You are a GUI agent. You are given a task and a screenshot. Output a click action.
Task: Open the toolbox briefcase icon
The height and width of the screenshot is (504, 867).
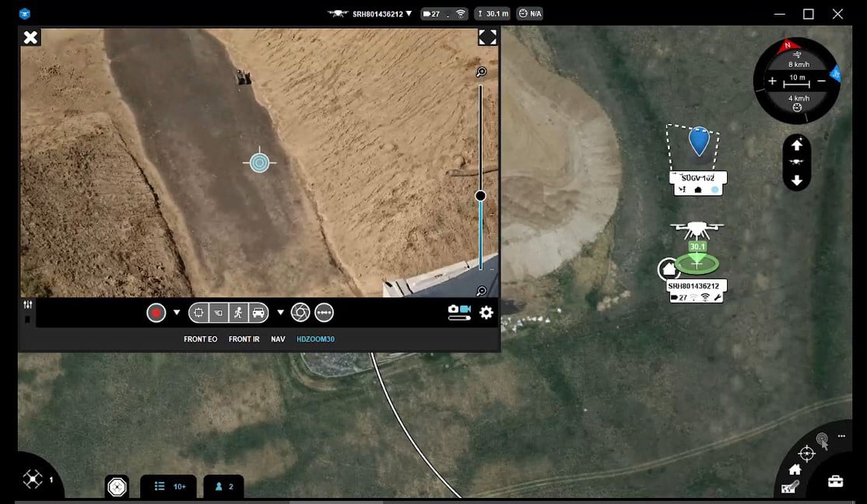pyautogui.click(x=836, y=481)
